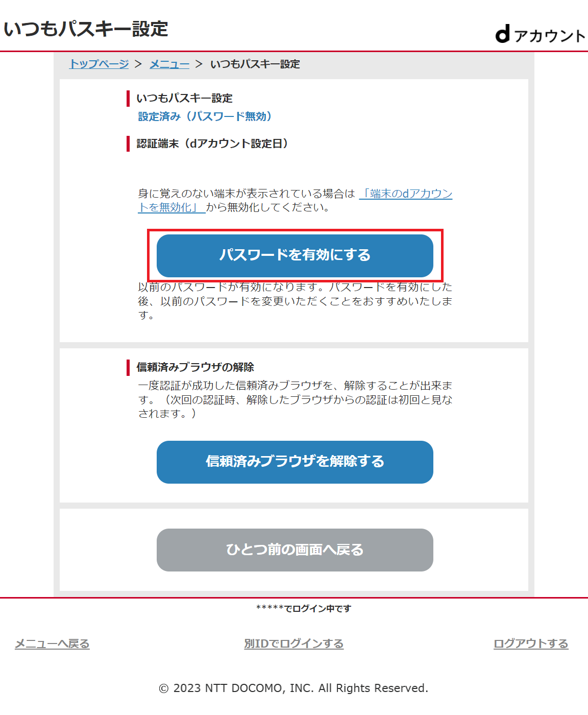Click the ひとつ前の画面へ戻る button
588x715 pixels.
(295, 550)
